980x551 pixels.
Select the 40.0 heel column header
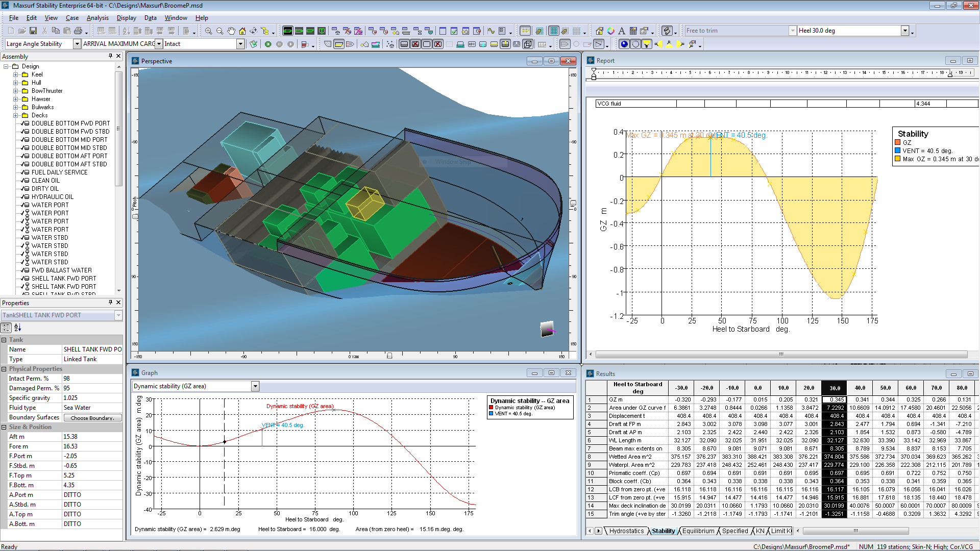(x=860, y=388)
